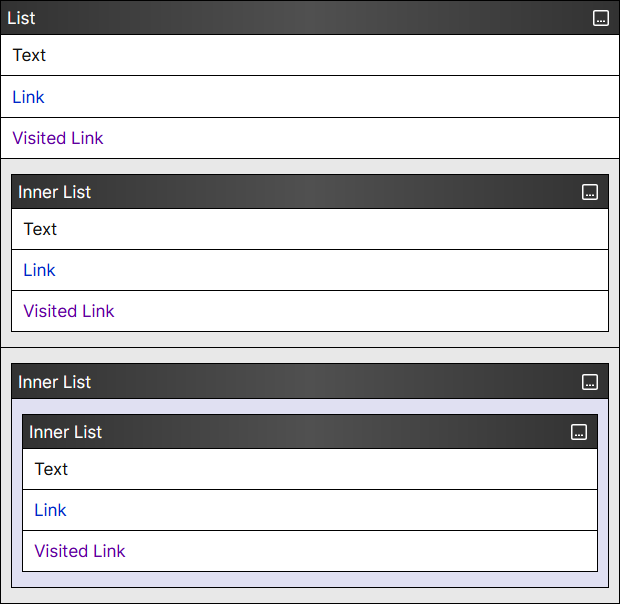
Task: Click the gray padding surrounding the first Inner List
Action: 310,340
